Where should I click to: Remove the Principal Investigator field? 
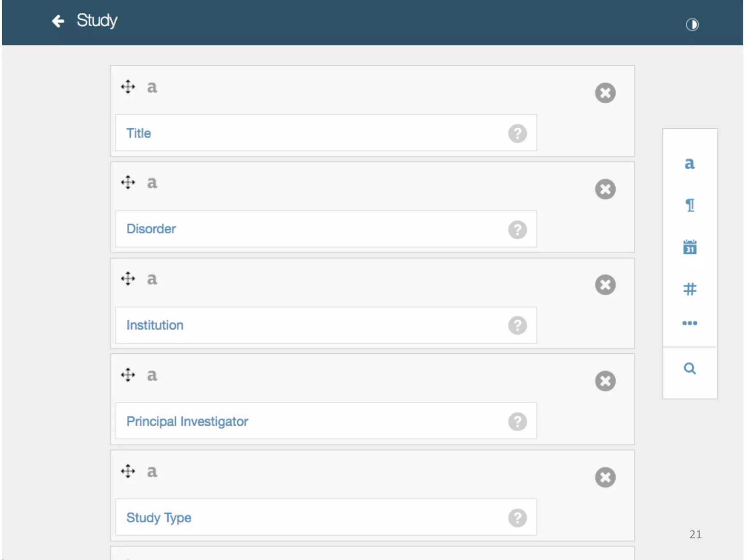click(605, 381)
